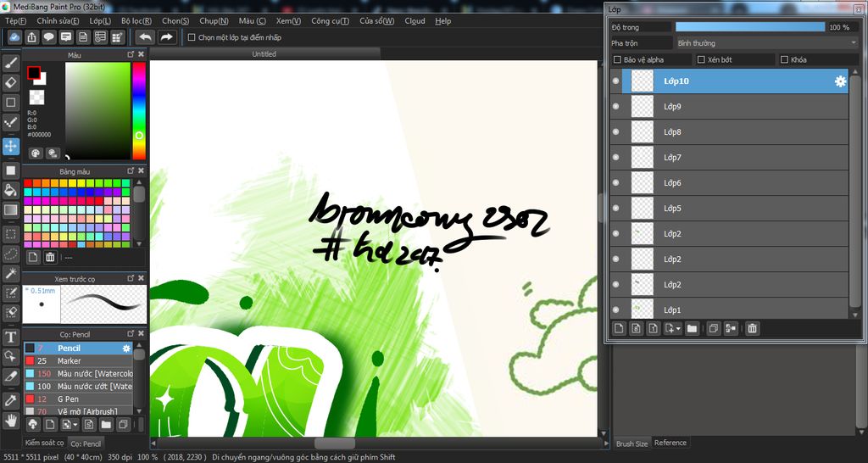Switch to Brush Size tab
Screen dimensions: 868x463
(632, 443)
